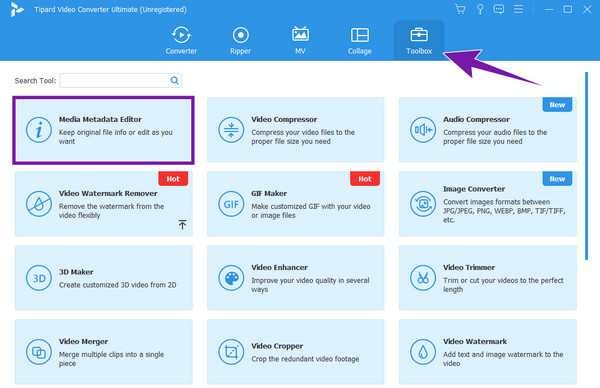Click the Audio Compressor speaker icon
Screen dimensions: 600x388
coord(423,130)
